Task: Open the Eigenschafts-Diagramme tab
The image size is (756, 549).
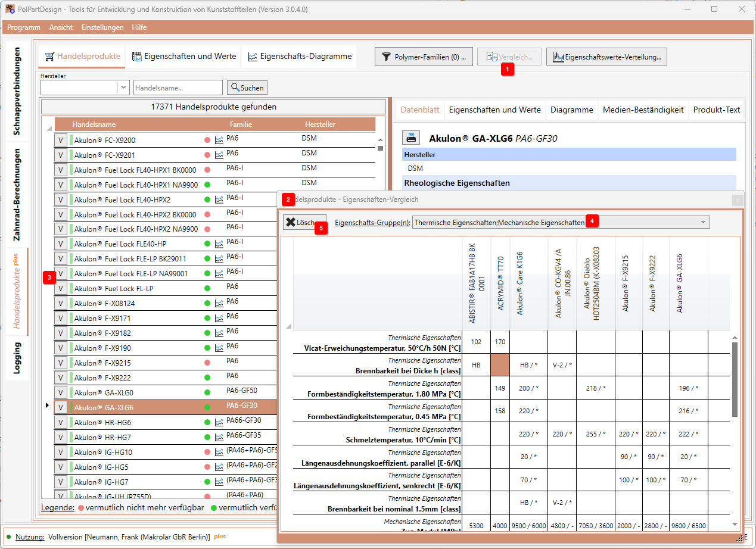Action: 300,57
